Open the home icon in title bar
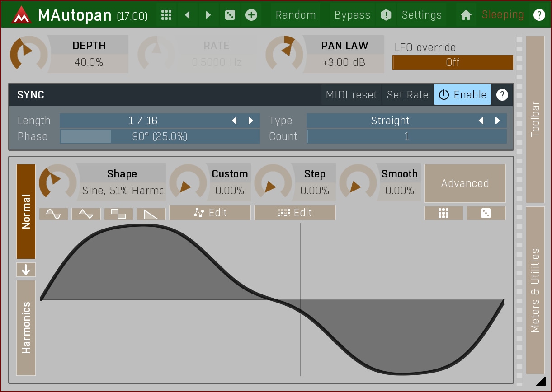The height and width of the screenshot is (392, 552). click(466, 15)
